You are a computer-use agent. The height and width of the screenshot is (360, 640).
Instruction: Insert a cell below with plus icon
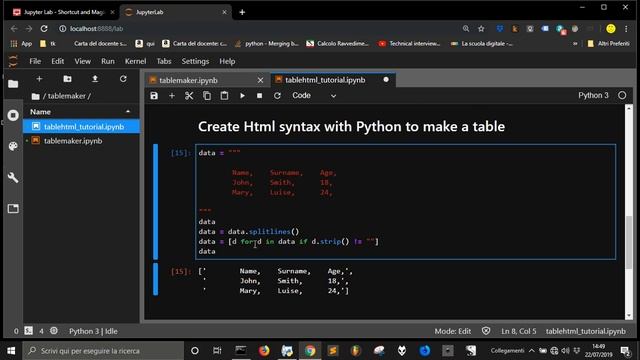(172, 96)
